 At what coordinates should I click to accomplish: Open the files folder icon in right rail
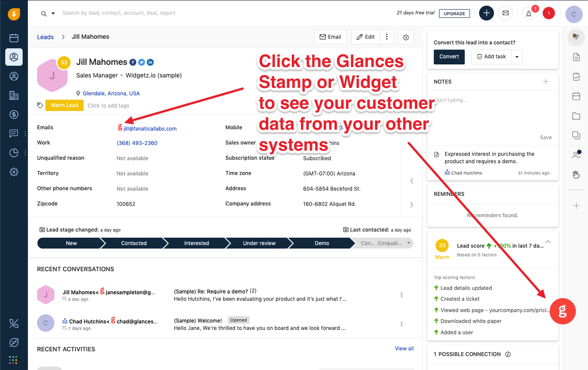point(576,116)
